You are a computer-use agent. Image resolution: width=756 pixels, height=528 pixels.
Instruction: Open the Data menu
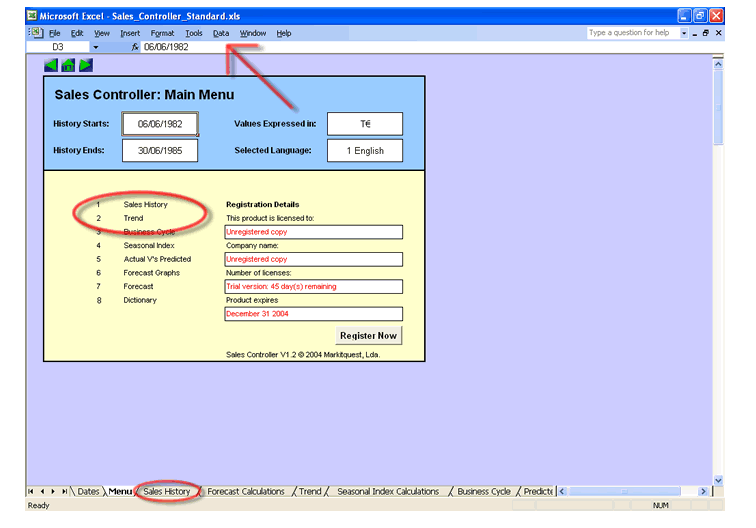(x=221, y=33)
